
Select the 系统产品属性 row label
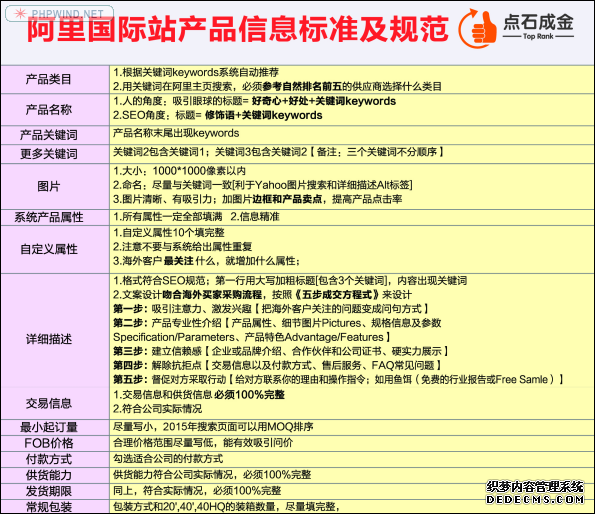click(x=49, y=217)
